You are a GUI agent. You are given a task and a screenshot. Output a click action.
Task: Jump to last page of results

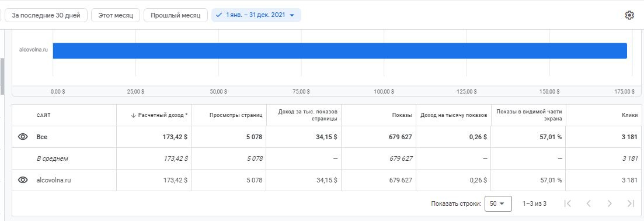(631, 203)
